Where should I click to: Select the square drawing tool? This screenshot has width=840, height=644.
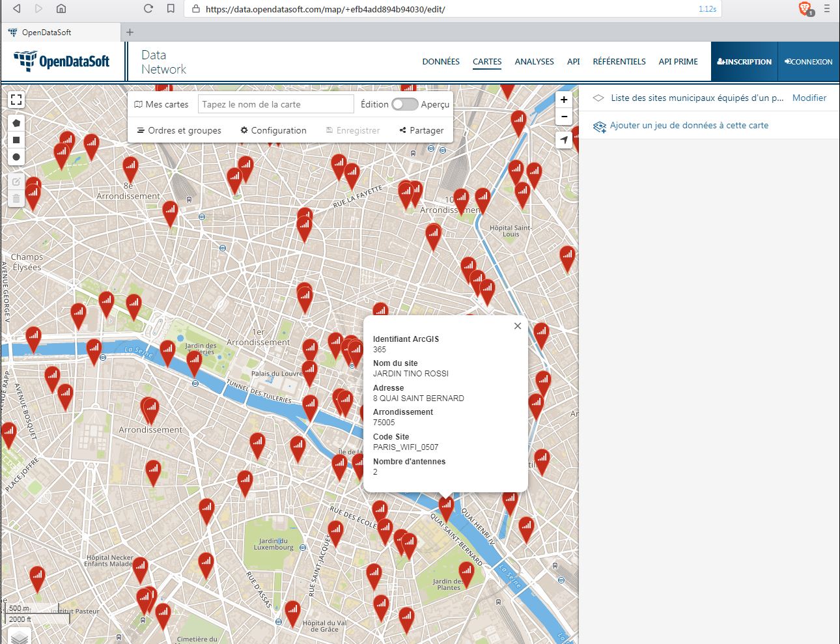tap(16, 140)
